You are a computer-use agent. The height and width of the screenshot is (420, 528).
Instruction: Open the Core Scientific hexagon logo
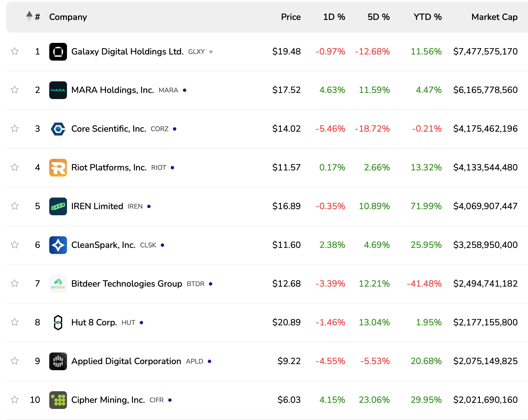[58, 129]
